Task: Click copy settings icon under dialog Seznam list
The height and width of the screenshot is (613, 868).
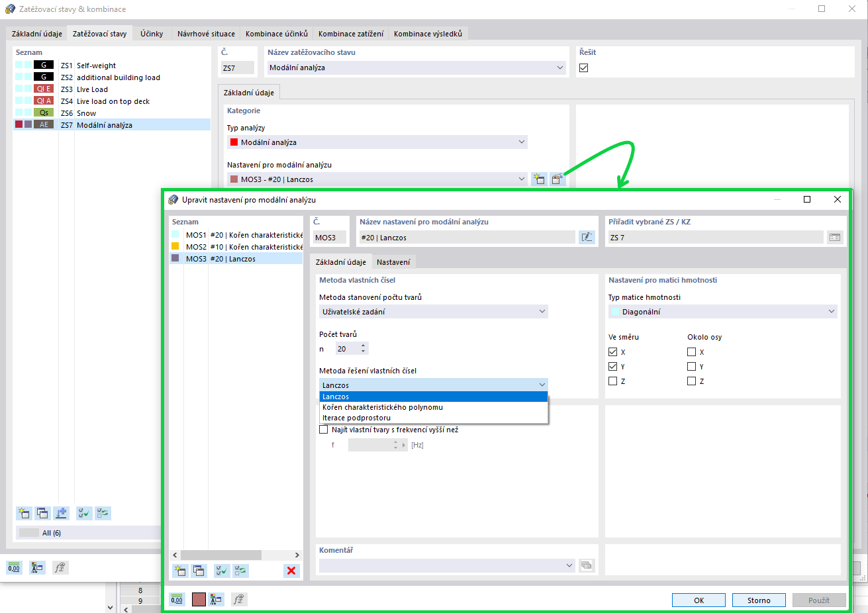Action: tap(198, 571)
